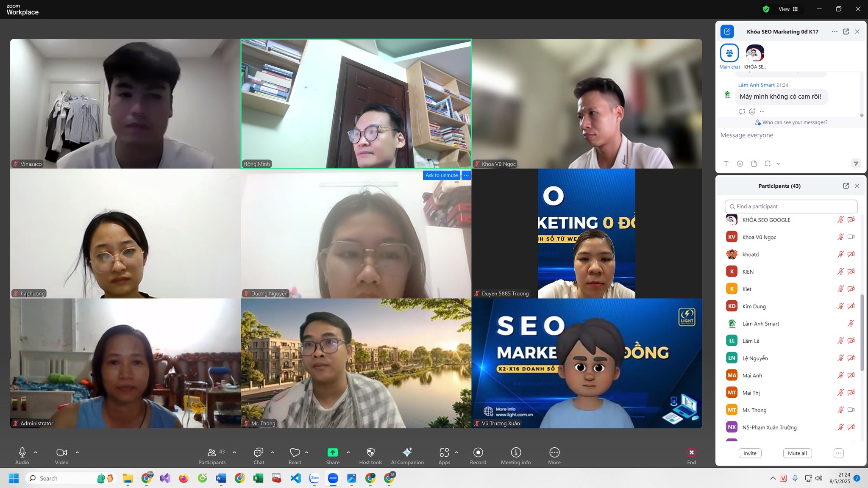Viewport: 868px width, 488px height.
Task: Expand the caret next to Chat
Action: [273, 452]
